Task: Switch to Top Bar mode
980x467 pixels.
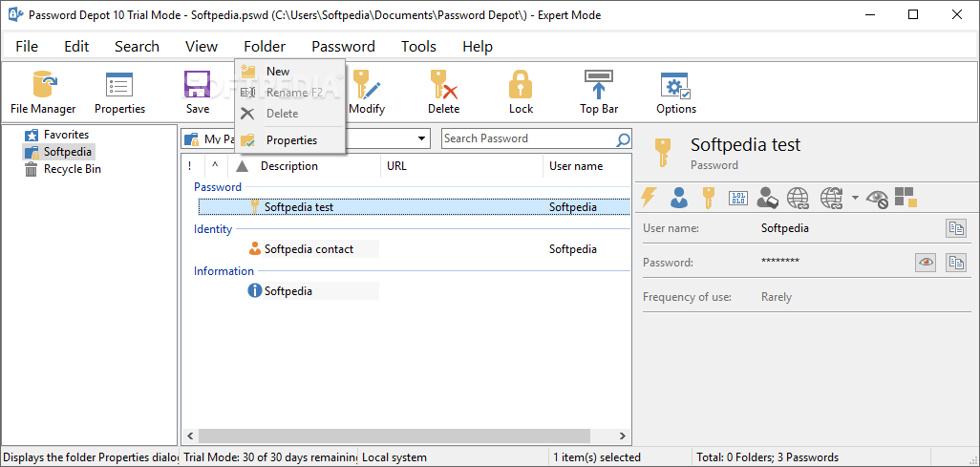Action: pos(599,92)
